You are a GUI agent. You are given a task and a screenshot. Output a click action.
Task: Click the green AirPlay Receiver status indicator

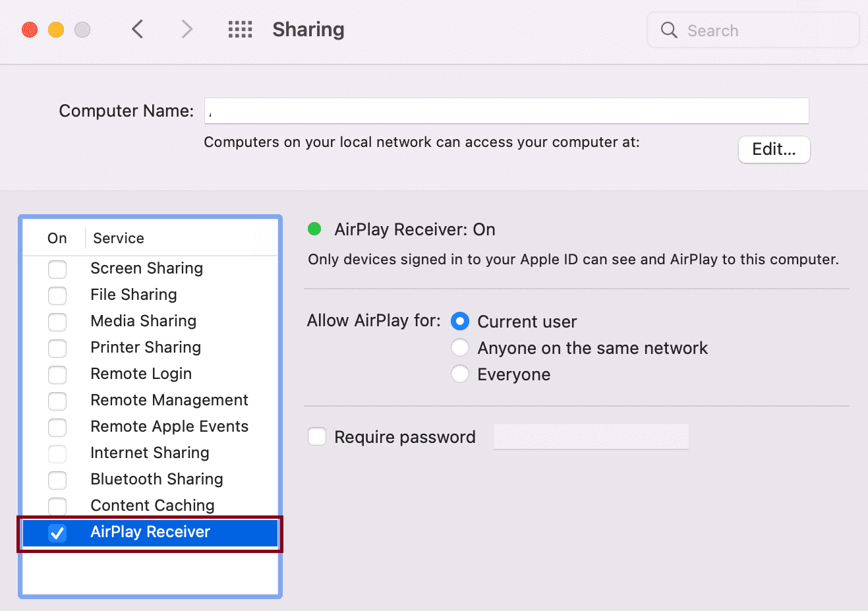click(x=314, y=229)
